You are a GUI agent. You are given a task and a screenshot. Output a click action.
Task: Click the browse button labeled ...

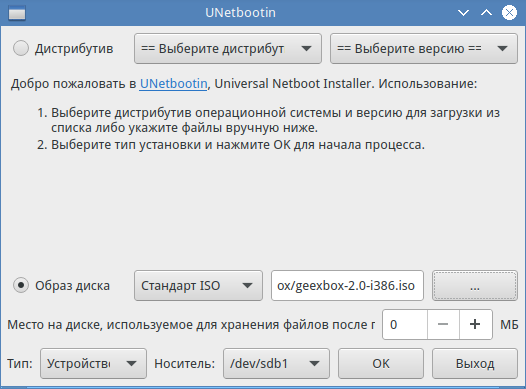[x=475, y=286]
